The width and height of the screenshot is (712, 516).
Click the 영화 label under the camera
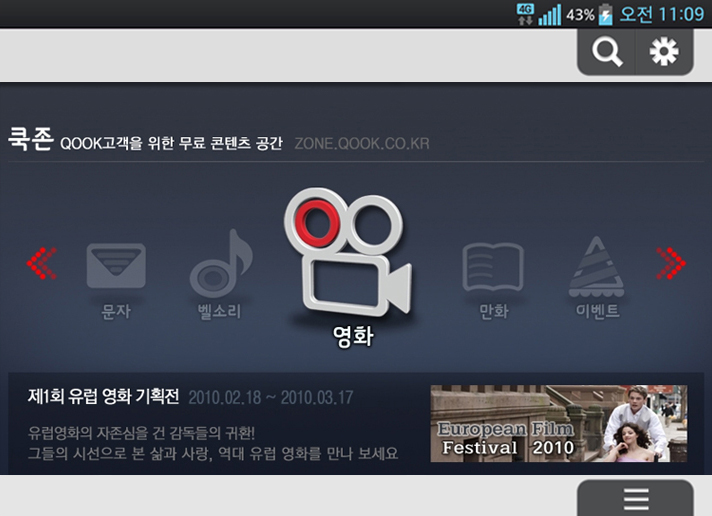pos(352,337)
